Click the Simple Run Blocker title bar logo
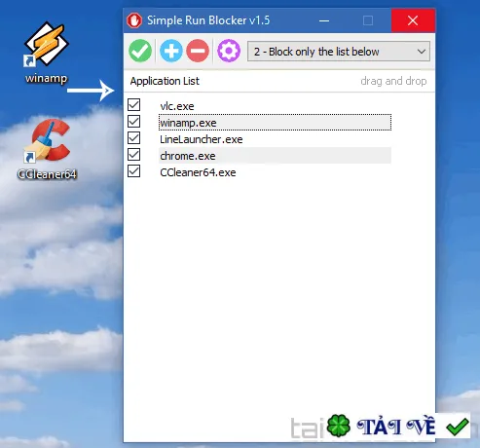The width and height of the screenshot is (480, 448). pyautogui.click(x=134, y=20)
